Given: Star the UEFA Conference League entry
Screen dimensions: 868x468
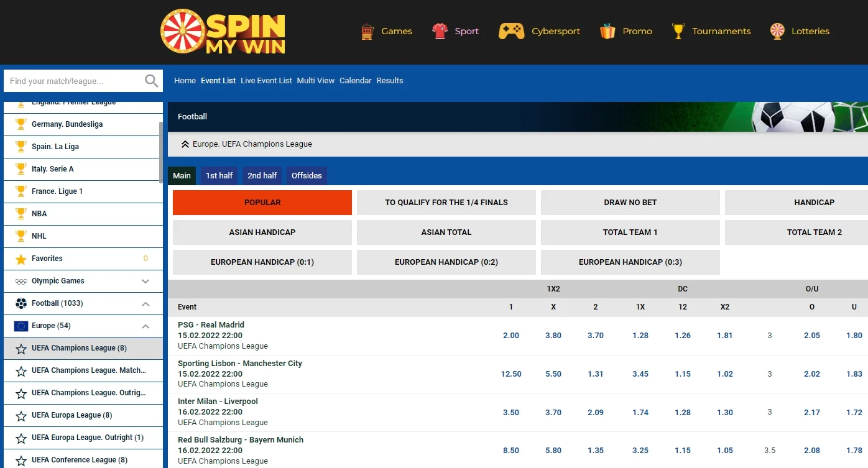Looking at the screenshot, I should 22,460.
